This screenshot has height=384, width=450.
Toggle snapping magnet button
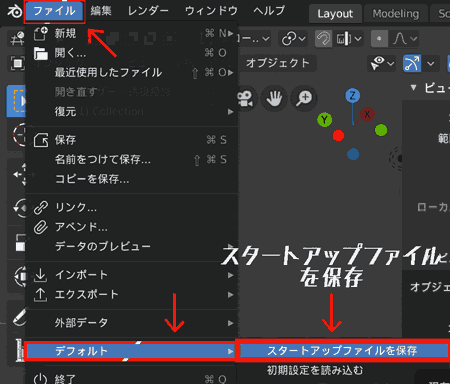323,39
